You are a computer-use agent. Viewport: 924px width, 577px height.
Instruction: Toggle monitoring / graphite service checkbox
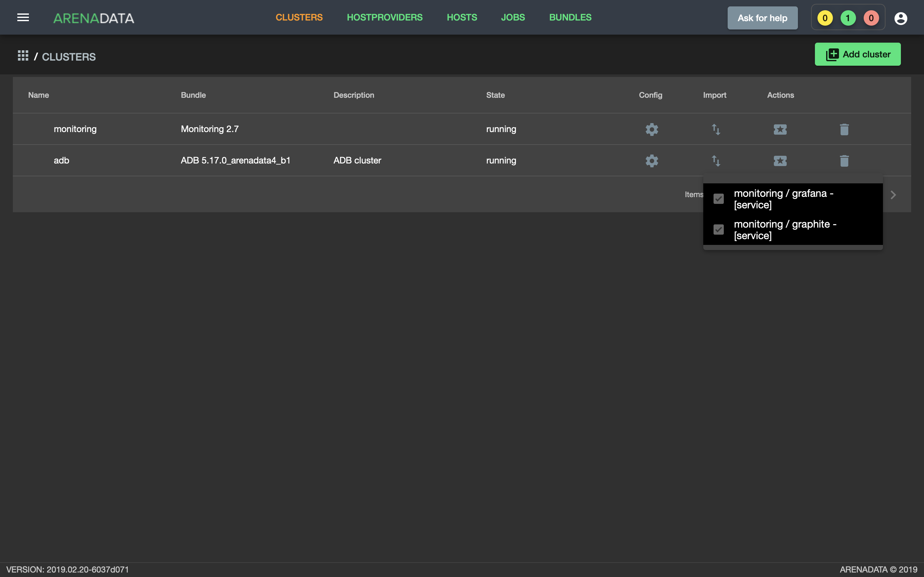(719, 229)
